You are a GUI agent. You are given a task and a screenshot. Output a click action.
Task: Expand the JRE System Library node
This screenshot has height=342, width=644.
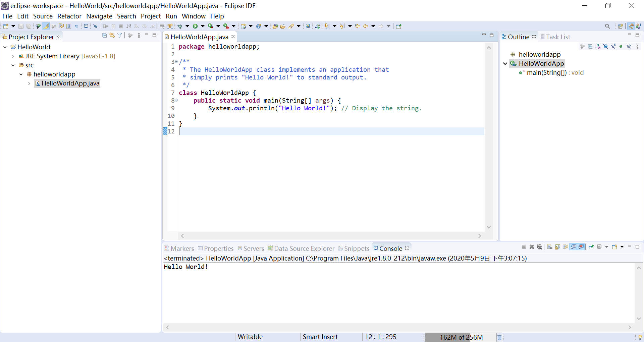tap(13, 56)
